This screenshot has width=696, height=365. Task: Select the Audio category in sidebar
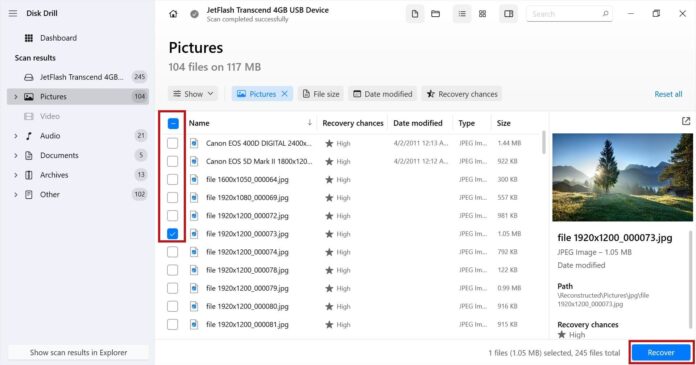tap(78, 136)
